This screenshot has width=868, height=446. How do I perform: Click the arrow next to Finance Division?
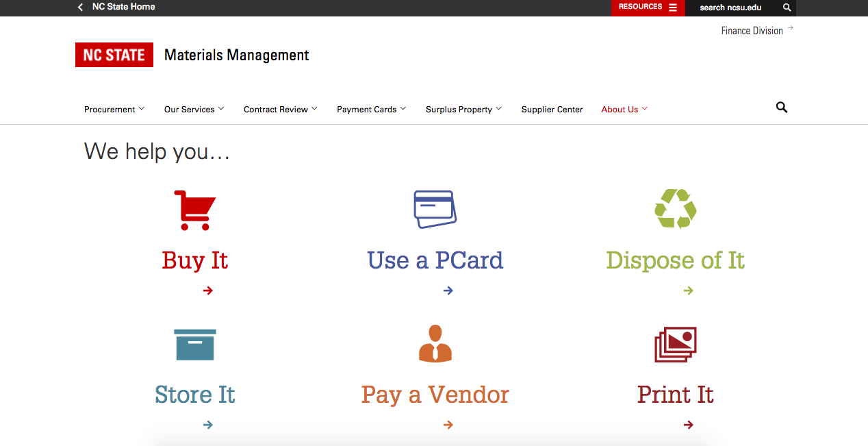pos(790,28)
